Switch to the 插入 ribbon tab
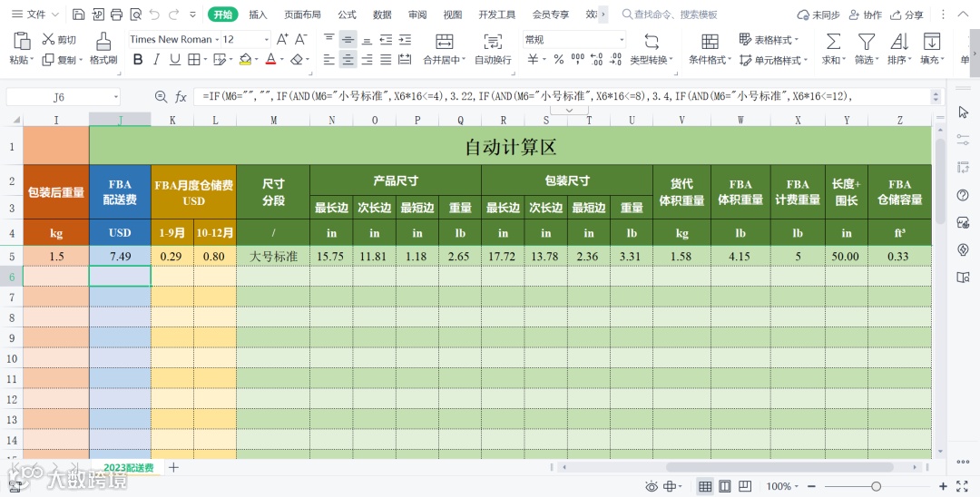 pyautogui.click(x=258, y=15)
